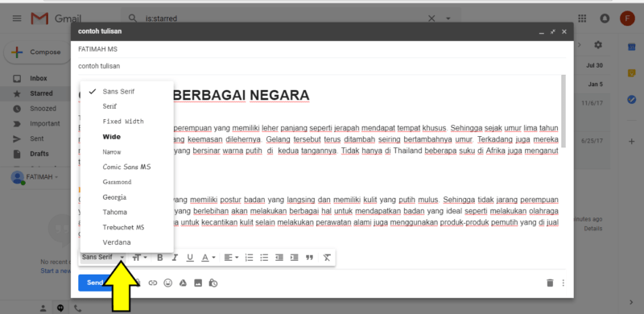Choose the Tahoma font option
This screenshot has width=644, height=314.
coord(127,212)
